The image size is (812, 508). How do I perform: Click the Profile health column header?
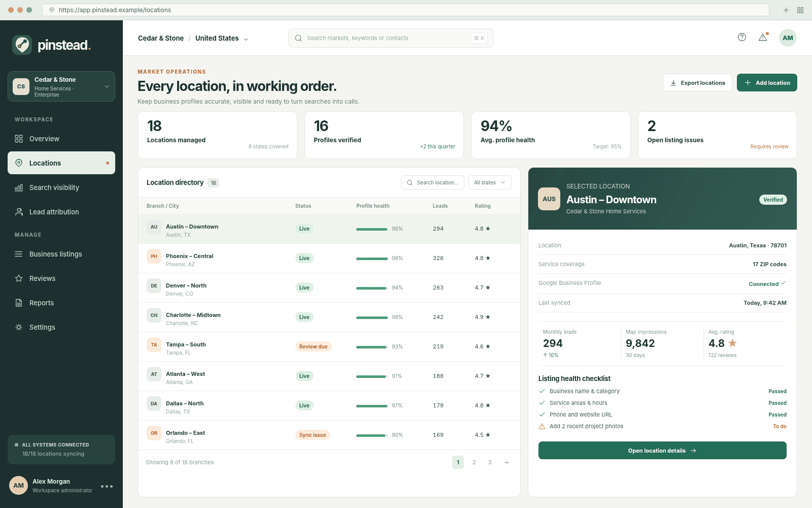coord(373,206)
